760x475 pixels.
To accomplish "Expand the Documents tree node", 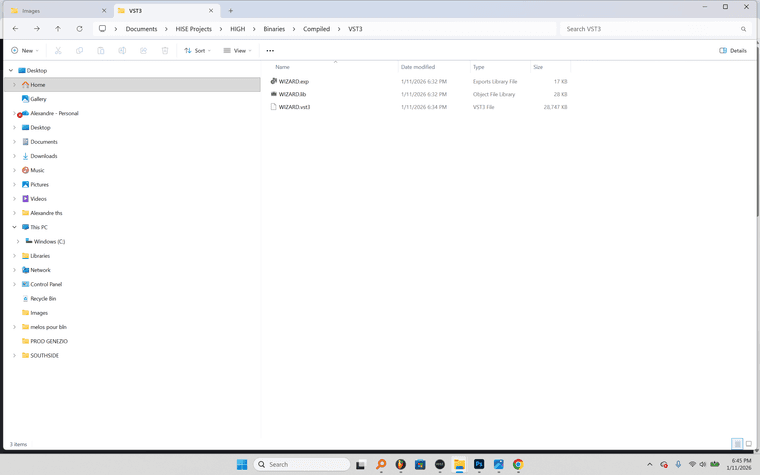I will [x=15, y=142].
